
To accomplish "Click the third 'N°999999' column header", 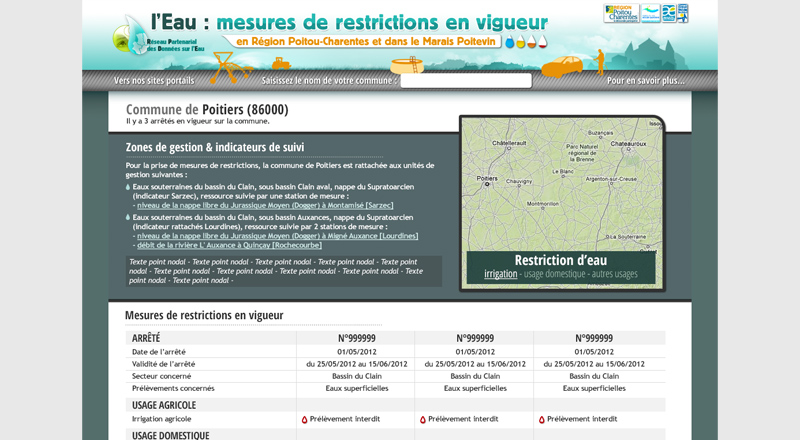I will tap(594, 338).
